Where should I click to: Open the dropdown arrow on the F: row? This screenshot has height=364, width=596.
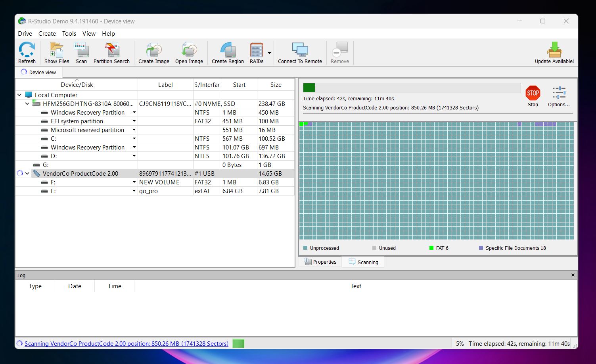(x=134, y=182)
